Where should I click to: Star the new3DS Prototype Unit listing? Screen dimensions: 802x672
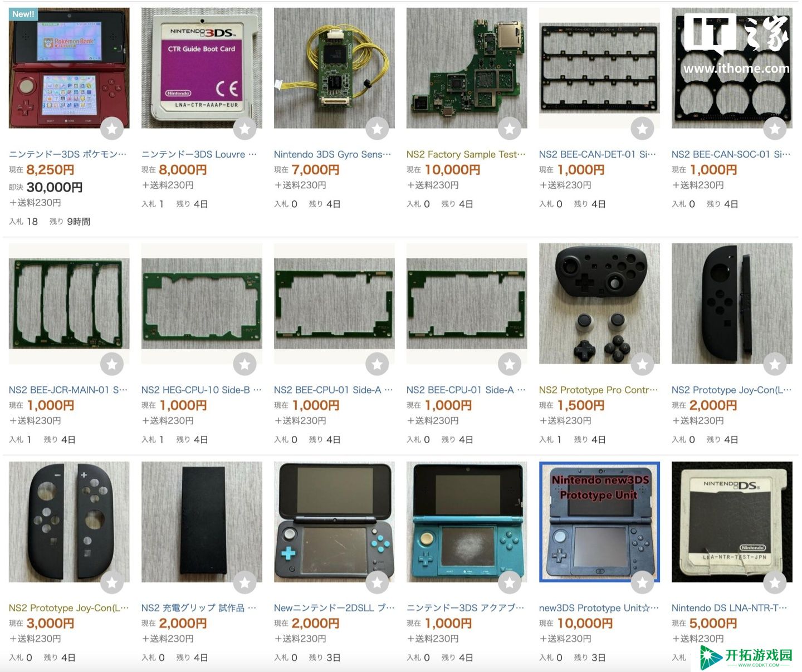642,582
